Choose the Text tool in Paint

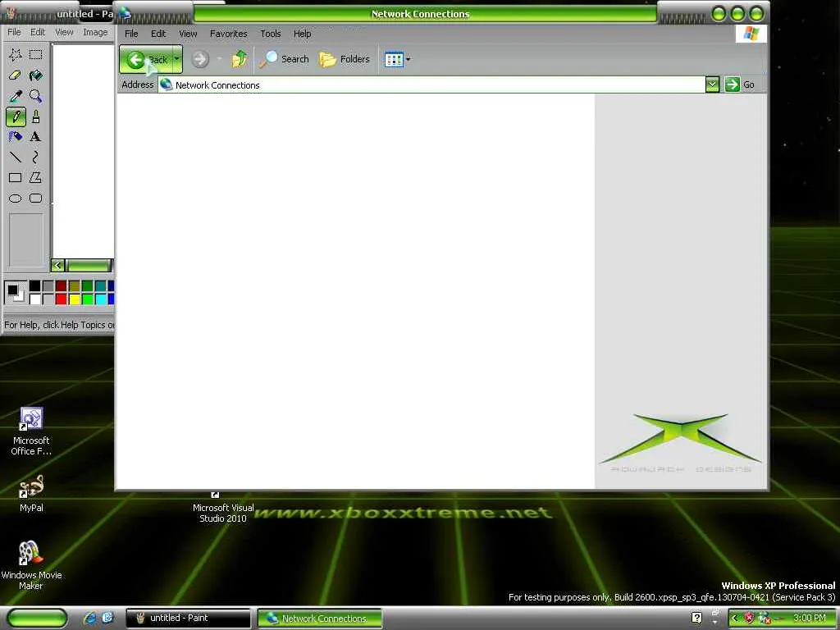[x=35, y=137]
